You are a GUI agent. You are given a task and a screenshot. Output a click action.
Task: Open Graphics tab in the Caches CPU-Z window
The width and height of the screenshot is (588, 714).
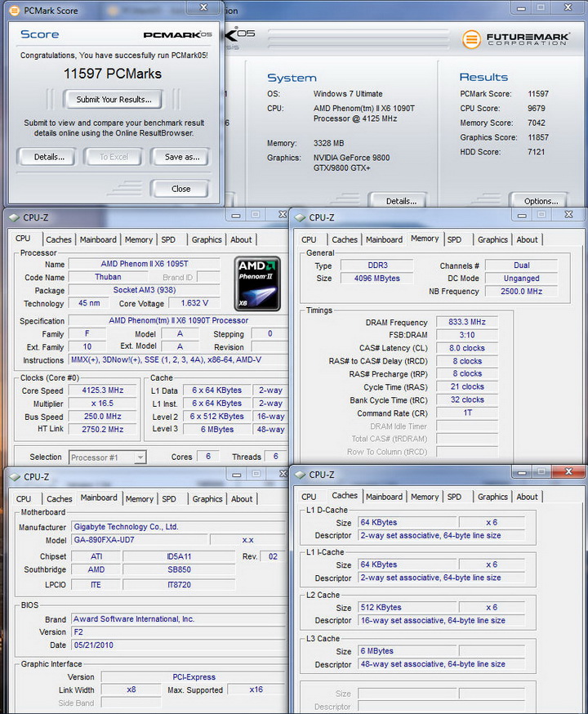[492, 497]
